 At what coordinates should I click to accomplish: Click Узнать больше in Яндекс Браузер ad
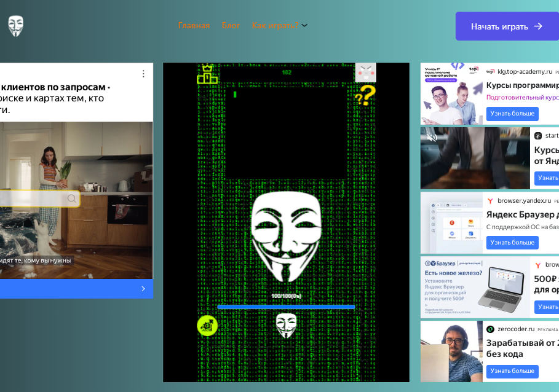(x=512, y=243)
